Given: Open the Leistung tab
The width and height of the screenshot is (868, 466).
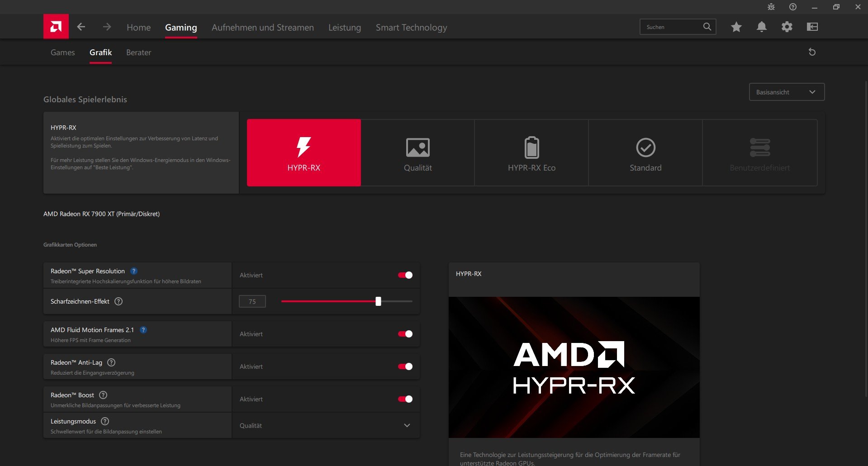Looking at the screenshot, I should point(345,28).
